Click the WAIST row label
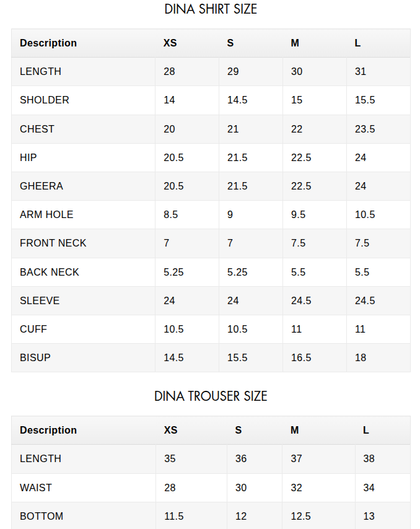This screenshot has width=420, height=529. click(36, 487)
